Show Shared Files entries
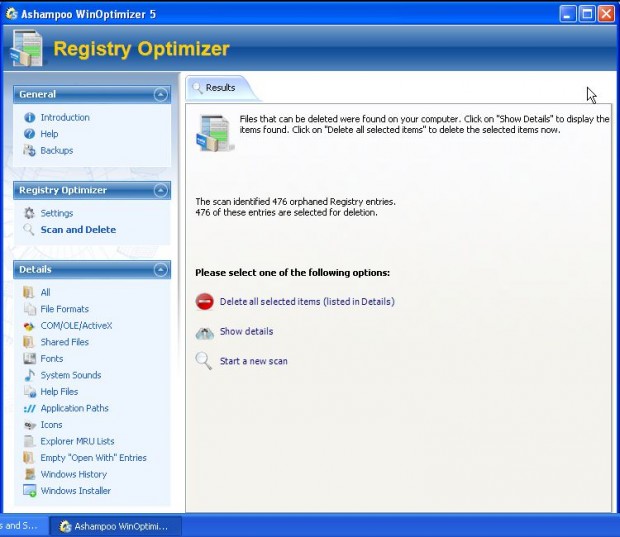Image resolution: width=620 pixels, height=537 pixels. coord(64,342)
